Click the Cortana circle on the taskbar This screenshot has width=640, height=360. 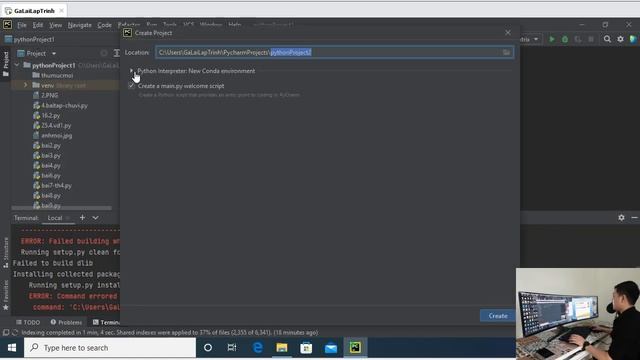coord(208,348)
